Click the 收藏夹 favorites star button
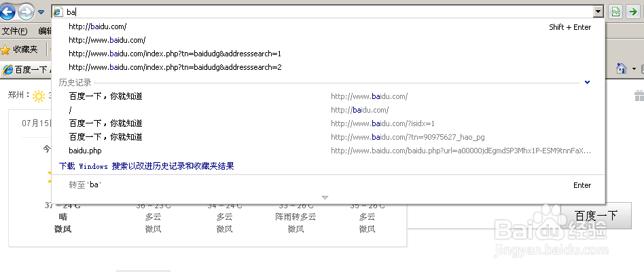 tap(19, 50)
